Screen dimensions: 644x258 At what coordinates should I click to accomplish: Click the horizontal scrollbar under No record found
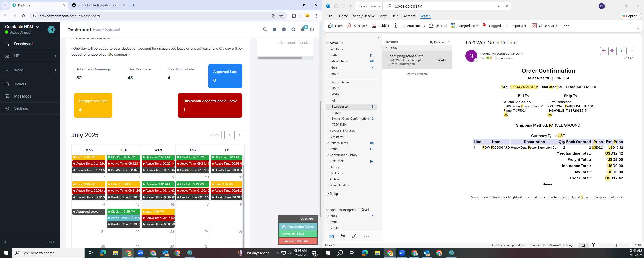280,58
